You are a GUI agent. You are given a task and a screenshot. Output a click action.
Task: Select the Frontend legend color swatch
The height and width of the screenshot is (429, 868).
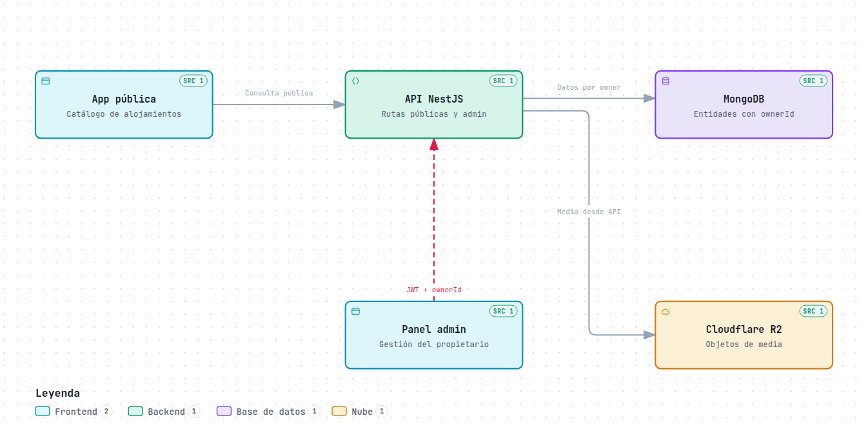coord(43,412)
